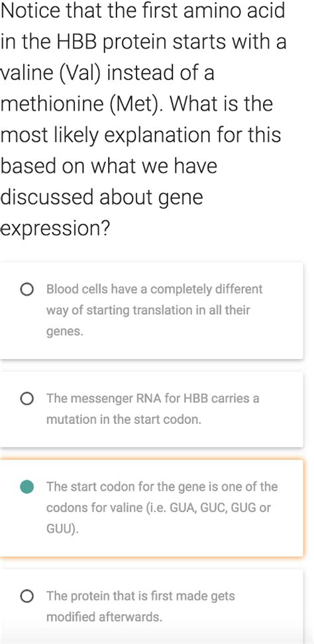Click the question line "based on what we have"
This screenshot has height=644, width=314.
(x=109, y=166)
